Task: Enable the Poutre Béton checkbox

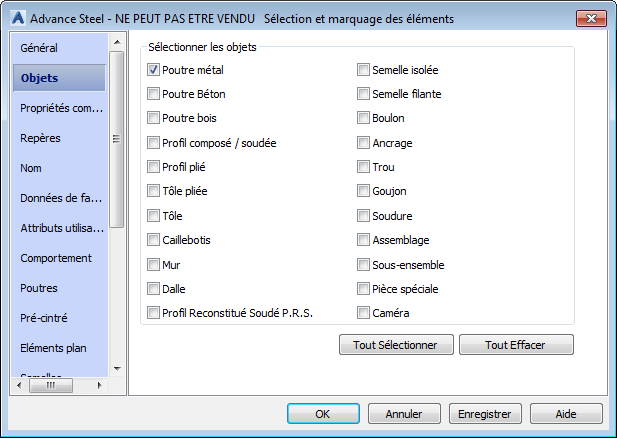Action: tap(154, 94)
